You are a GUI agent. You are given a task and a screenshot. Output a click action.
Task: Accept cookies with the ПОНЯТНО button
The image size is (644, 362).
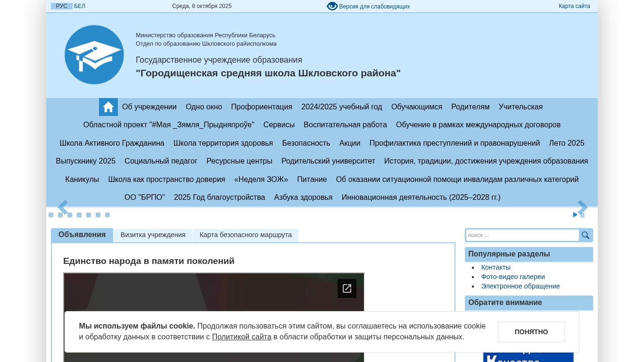[x=531, y=332]
